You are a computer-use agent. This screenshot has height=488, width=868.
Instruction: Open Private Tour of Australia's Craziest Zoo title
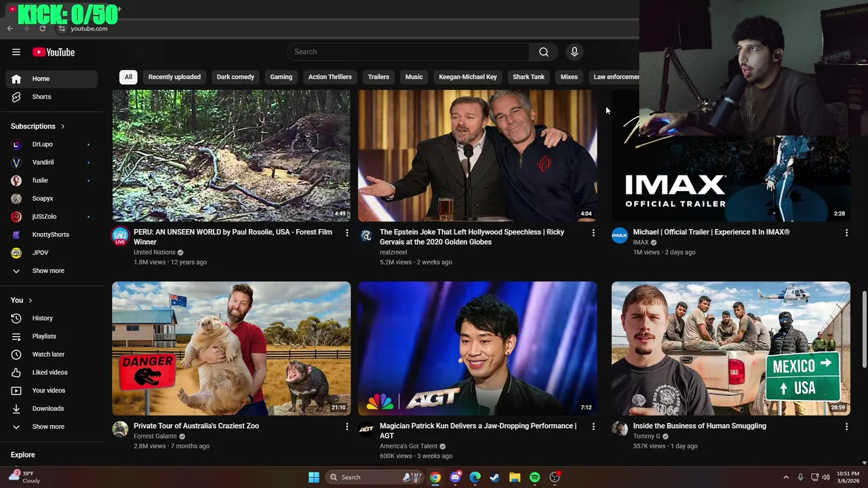pyautogui.click(x=196, y=426)
